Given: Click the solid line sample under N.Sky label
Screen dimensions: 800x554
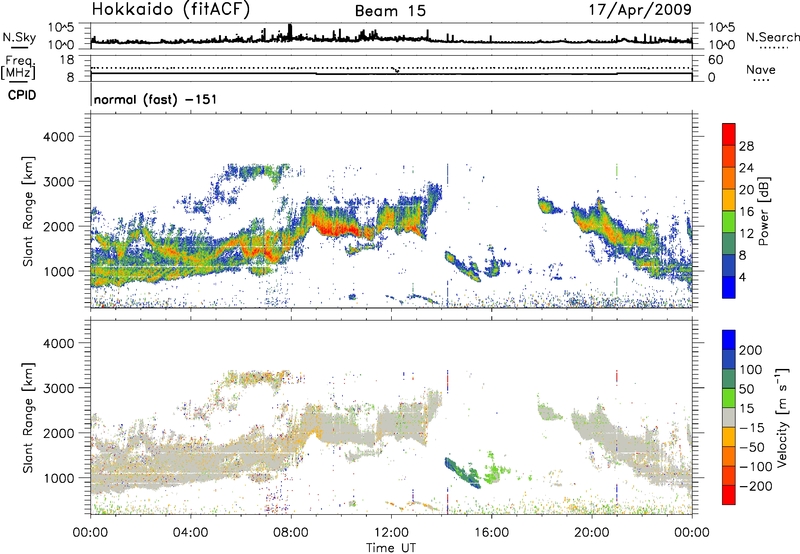Looking at the screenshot, I should [x=19, y=47].
